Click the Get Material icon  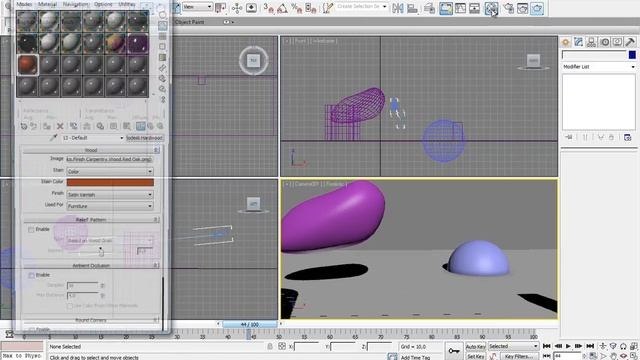(x=24, y=127)
